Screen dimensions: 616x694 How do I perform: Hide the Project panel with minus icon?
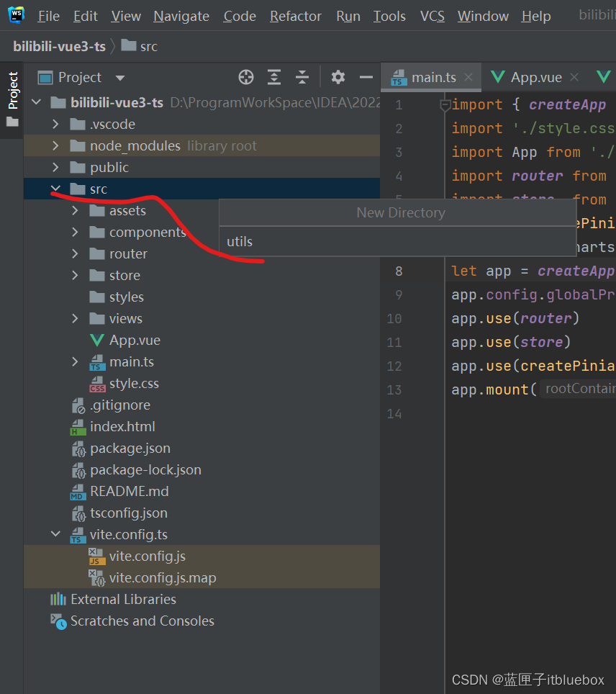[366, 78]
